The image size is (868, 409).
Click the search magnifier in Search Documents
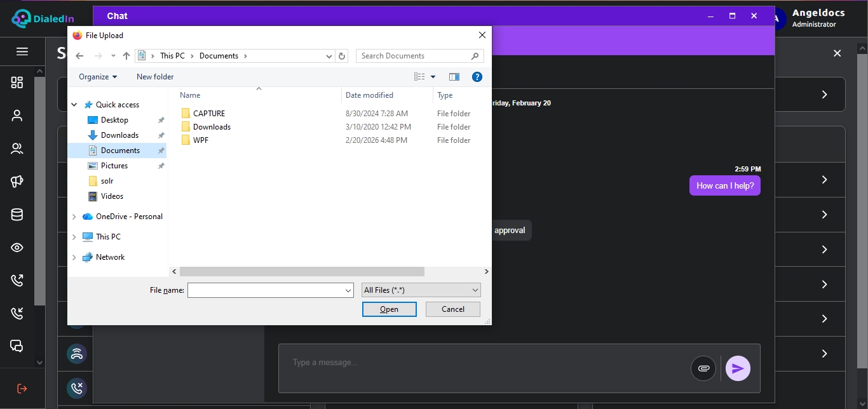pyautogui.click(x=475, y=56)
